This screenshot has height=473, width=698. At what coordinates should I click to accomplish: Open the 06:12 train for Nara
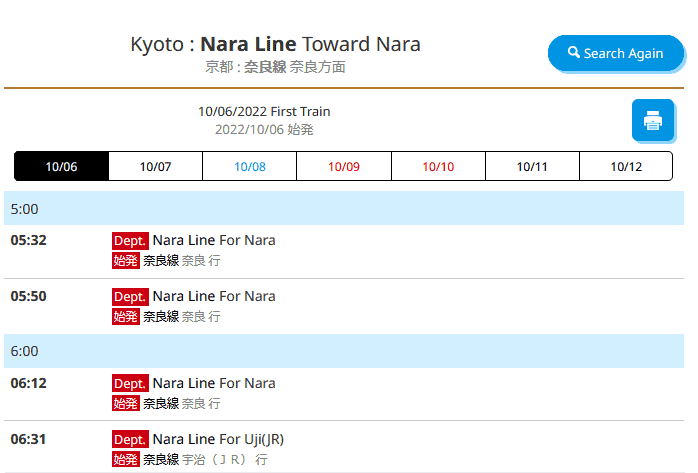click(x=213, y=383)
